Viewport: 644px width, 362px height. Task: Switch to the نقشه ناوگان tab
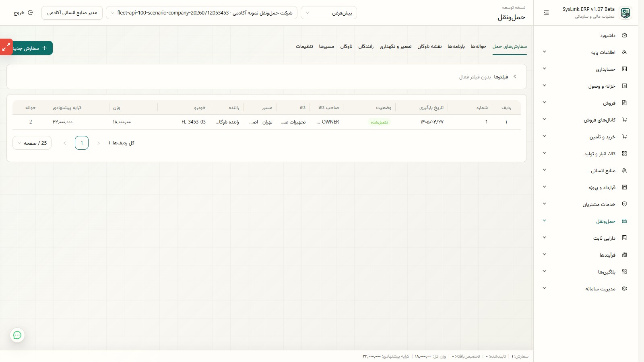pos(429,47)
